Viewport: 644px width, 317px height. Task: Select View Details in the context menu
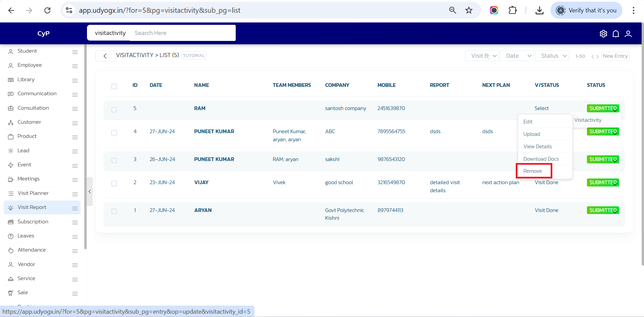[538, 147]
